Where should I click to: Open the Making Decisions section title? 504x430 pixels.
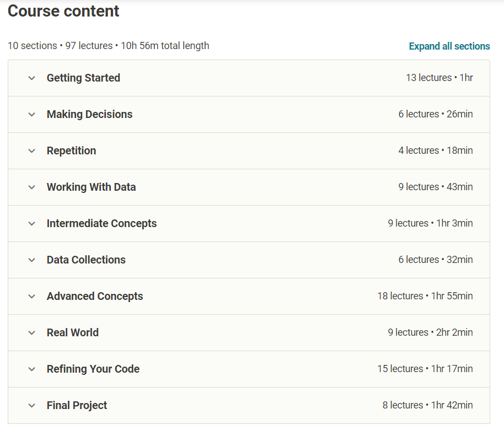coord(89,114)
